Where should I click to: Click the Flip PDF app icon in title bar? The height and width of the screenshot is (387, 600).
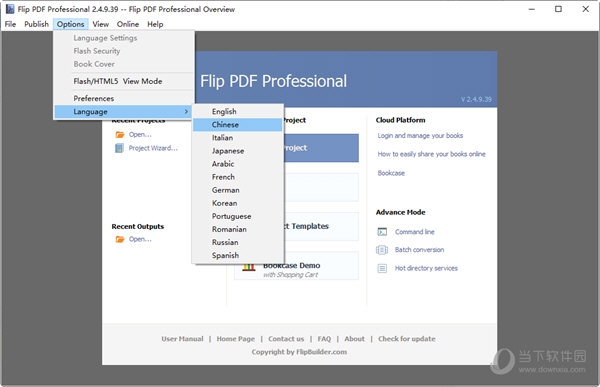[10, 9]
